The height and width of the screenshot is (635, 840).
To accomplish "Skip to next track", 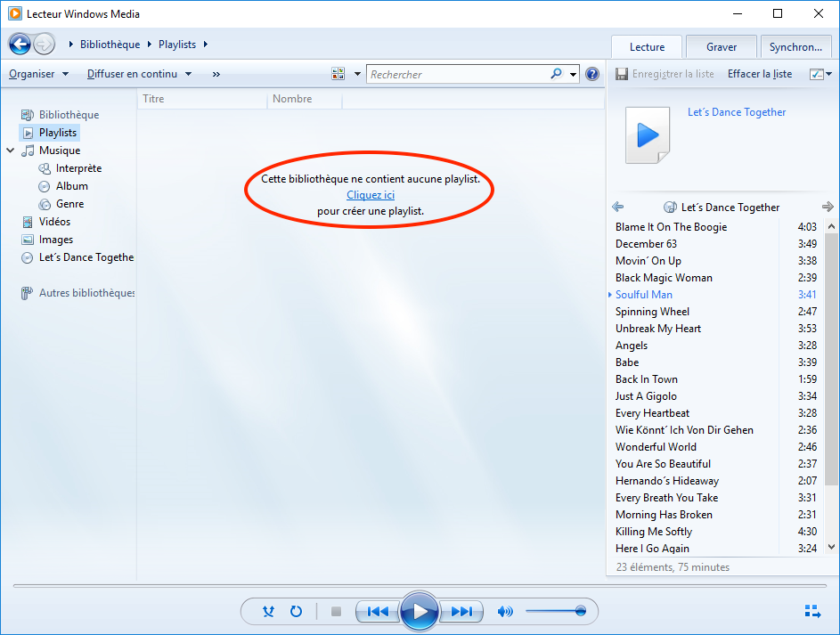I will tap(461, 611).
